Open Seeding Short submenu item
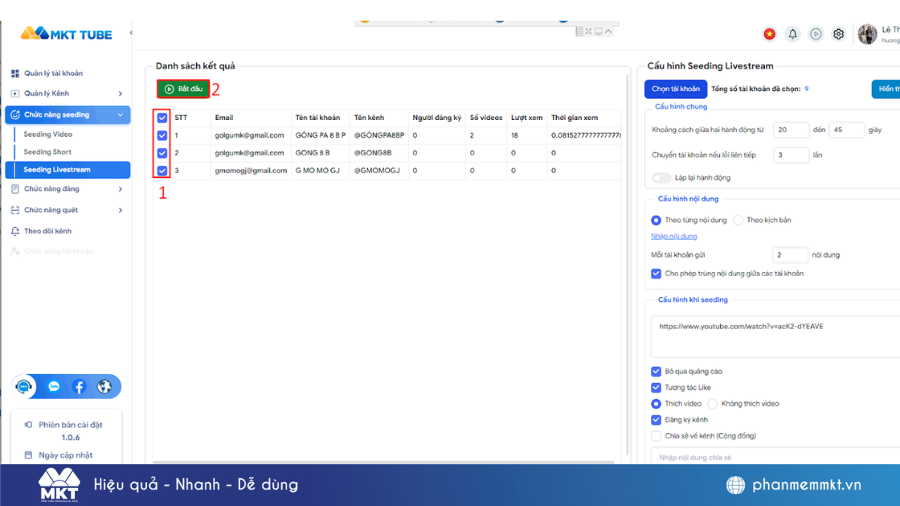The image size is (900, 506). (47, 152)
